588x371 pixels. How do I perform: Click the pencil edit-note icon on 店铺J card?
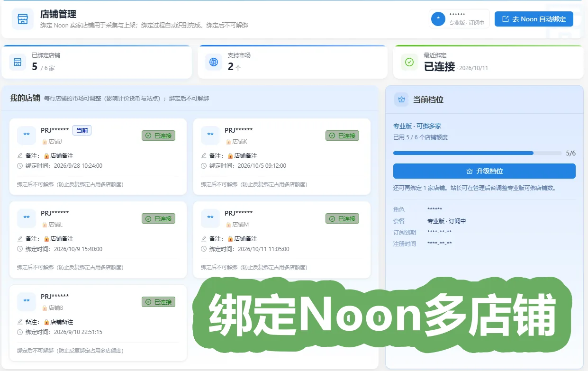20,155
